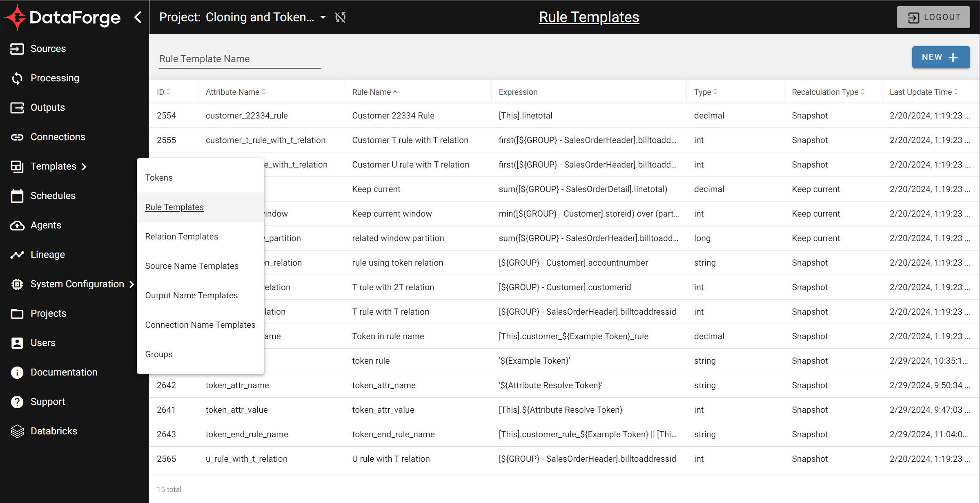Sort the table by ID column
The height and width of the screenshot is (503, 980).
click(x=163, y=92)
